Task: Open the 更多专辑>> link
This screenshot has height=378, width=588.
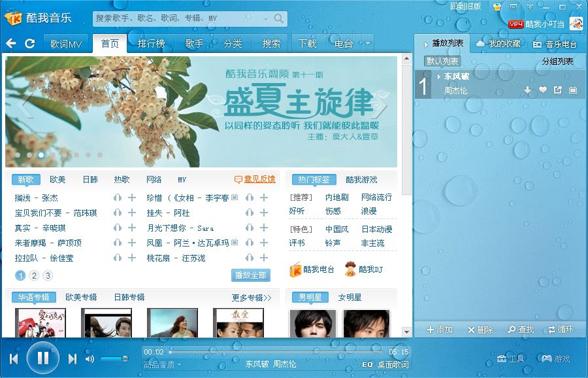Action: 252,298
